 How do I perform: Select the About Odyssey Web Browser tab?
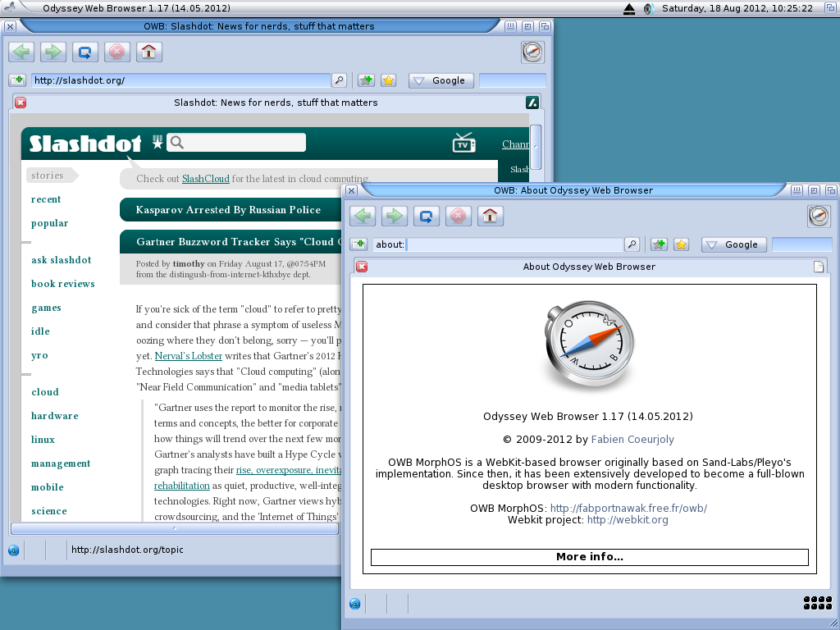(x=589, y=267)
